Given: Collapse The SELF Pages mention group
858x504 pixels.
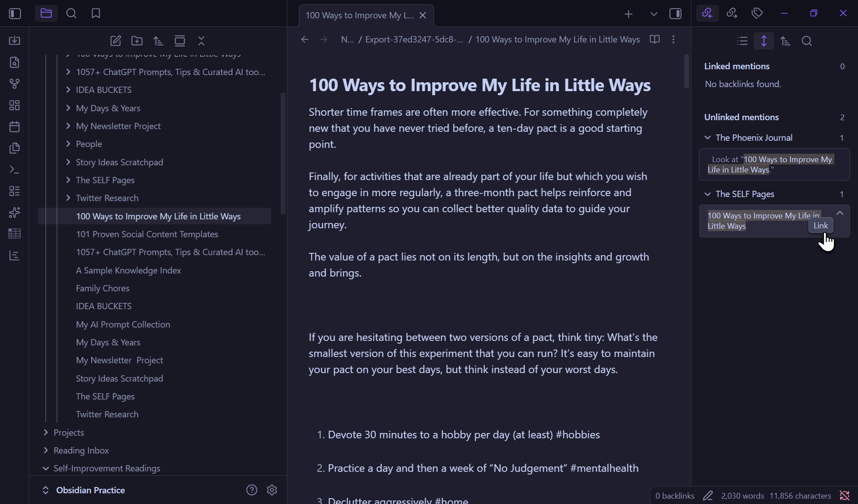Looking at the screenshot, I should point(707,194).
